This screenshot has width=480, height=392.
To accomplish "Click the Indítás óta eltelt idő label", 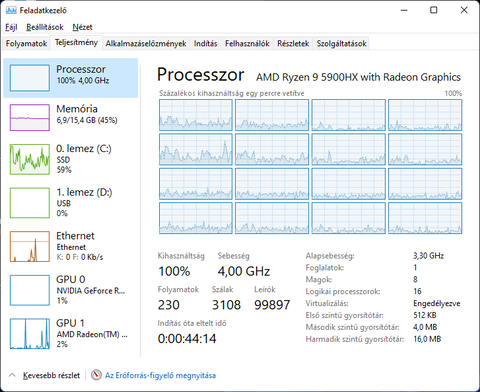I will (192, 323).
